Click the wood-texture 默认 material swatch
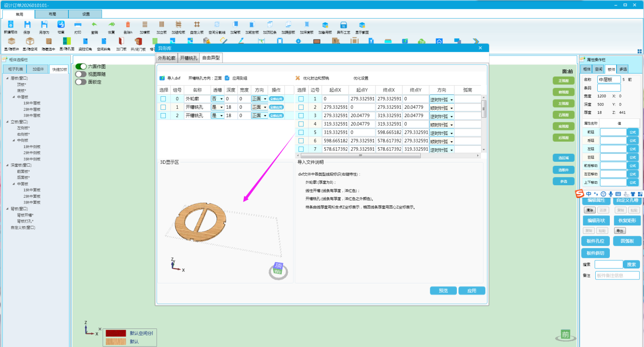This screenshot has width=644, height=347. [116, 342]
